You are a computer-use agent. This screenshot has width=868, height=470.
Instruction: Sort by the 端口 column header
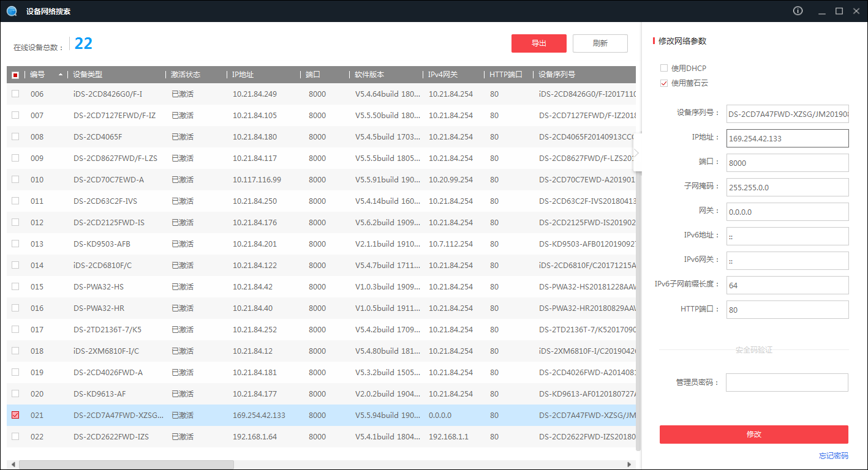point(313,75)
